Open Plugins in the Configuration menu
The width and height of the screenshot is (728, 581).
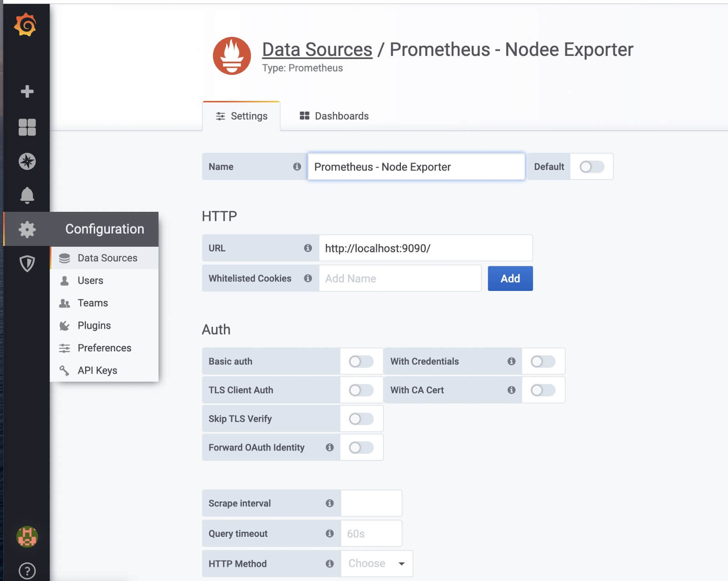94,326
